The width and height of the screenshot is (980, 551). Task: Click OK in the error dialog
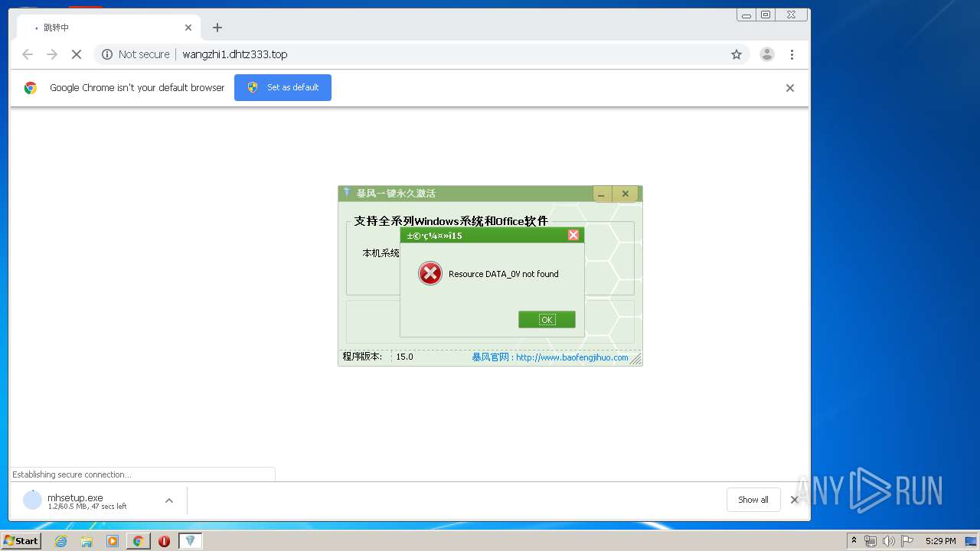[x=547, y=320]
